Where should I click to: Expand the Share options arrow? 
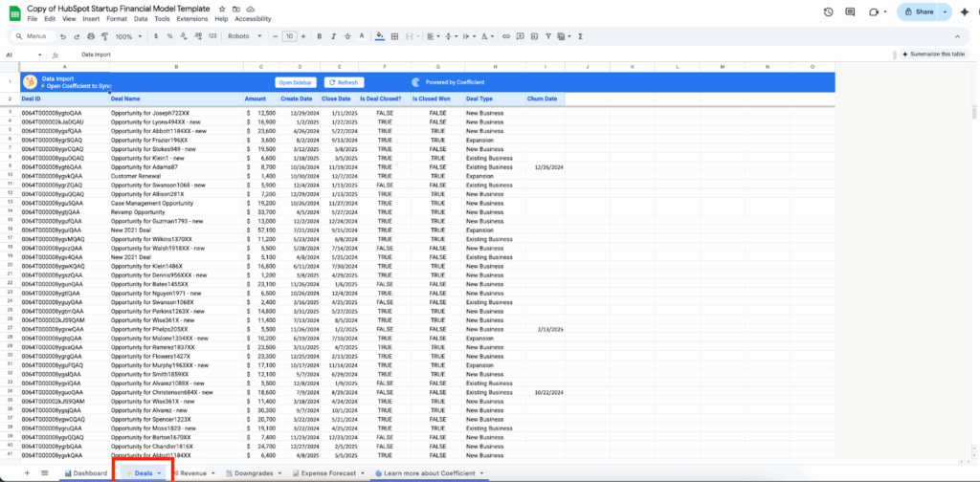pyautogui.click(x=946, y=11)
